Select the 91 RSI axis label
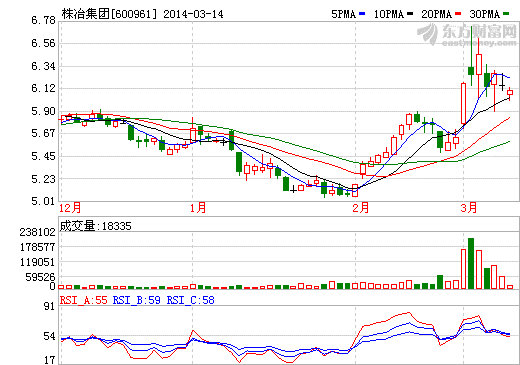This screenshot has width=520, height=365. 49,306
